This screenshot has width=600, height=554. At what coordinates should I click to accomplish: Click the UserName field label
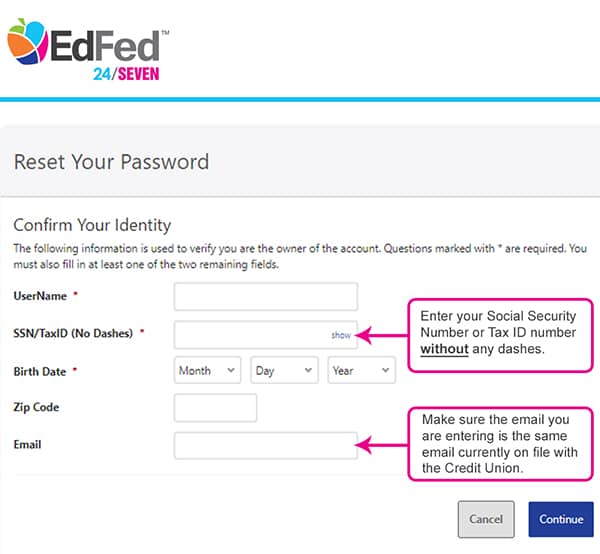40,297
